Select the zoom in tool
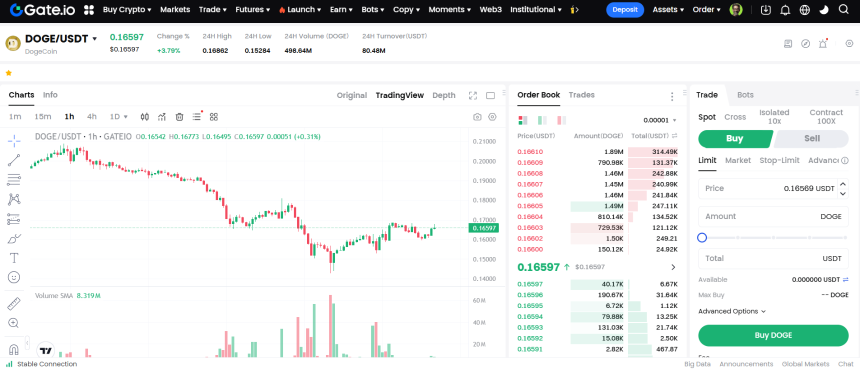This screenshot has height=369, width=860. tap(14, 323)
